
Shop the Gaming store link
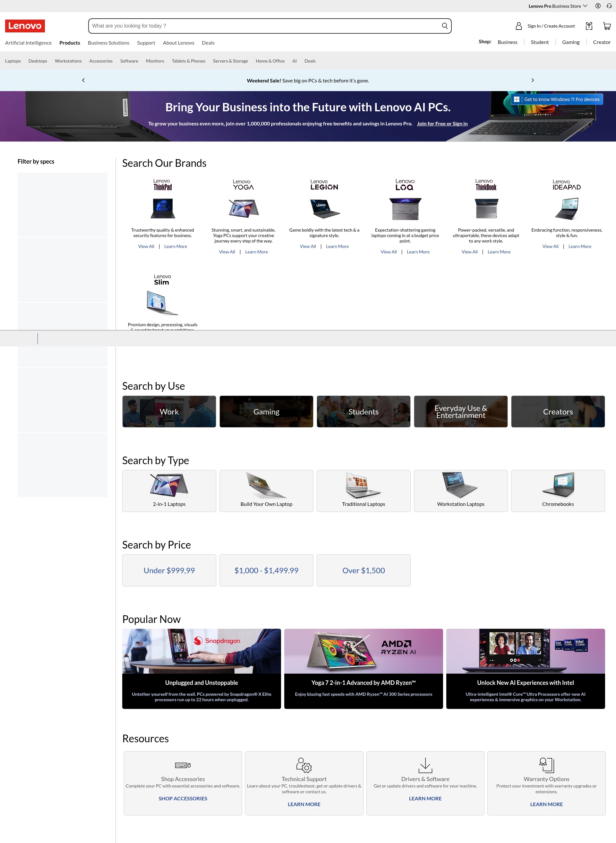click(x=571, y=42)
